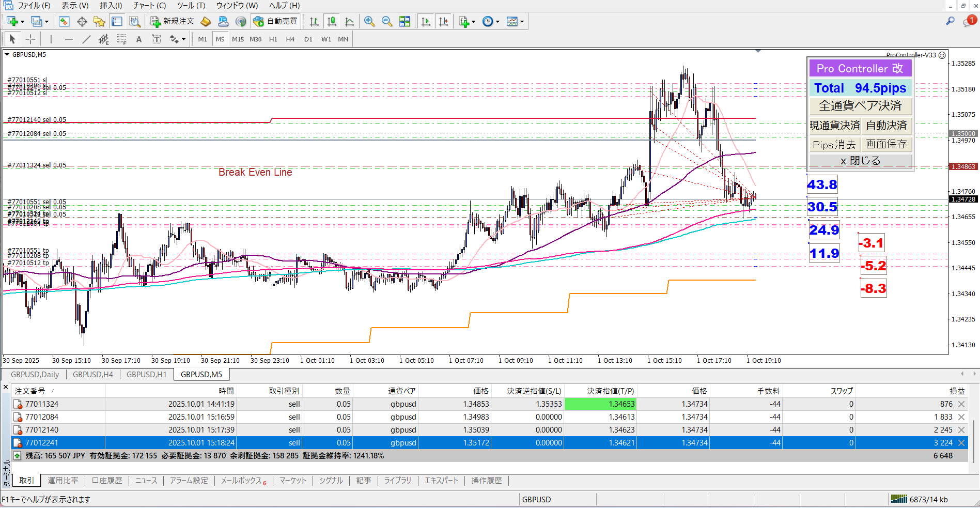This screenshot has height=508, width=980.
Task: Open the 挿入(I) menu
Action: tap(111, 5)
